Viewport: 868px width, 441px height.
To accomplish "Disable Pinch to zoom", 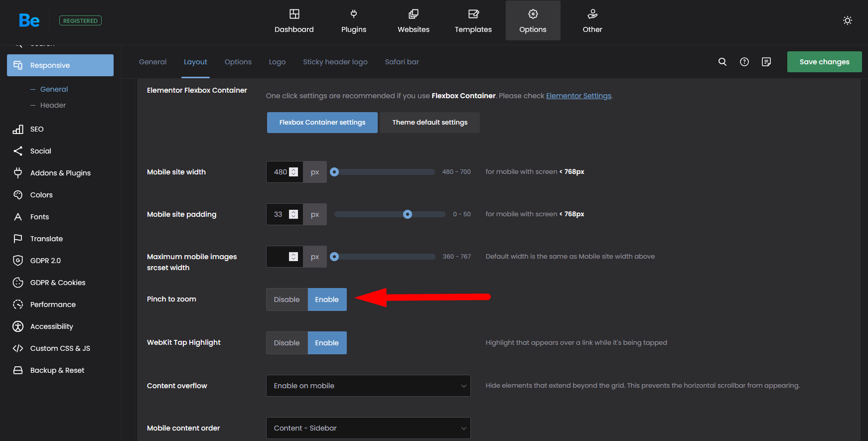I will pos(287,299).
